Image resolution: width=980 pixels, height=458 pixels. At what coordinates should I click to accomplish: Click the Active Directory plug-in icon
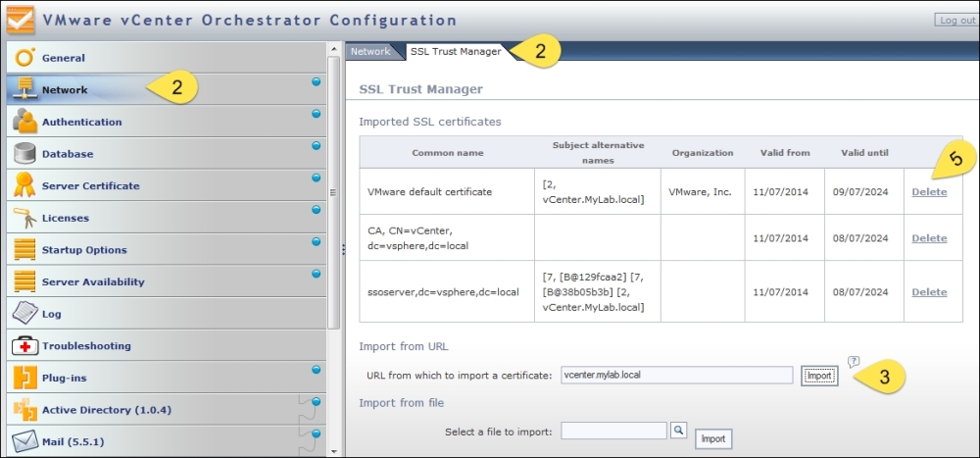(x=25, y=410)
